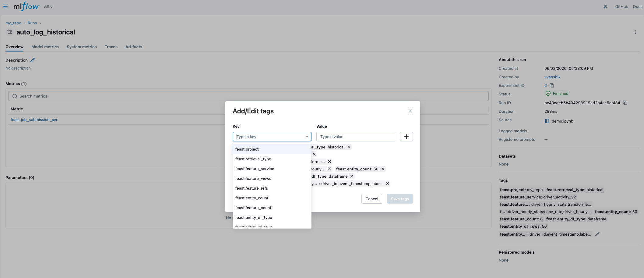644x278 pixels.
Task: Open the run options kebab menu
Action: coord(635,32)
